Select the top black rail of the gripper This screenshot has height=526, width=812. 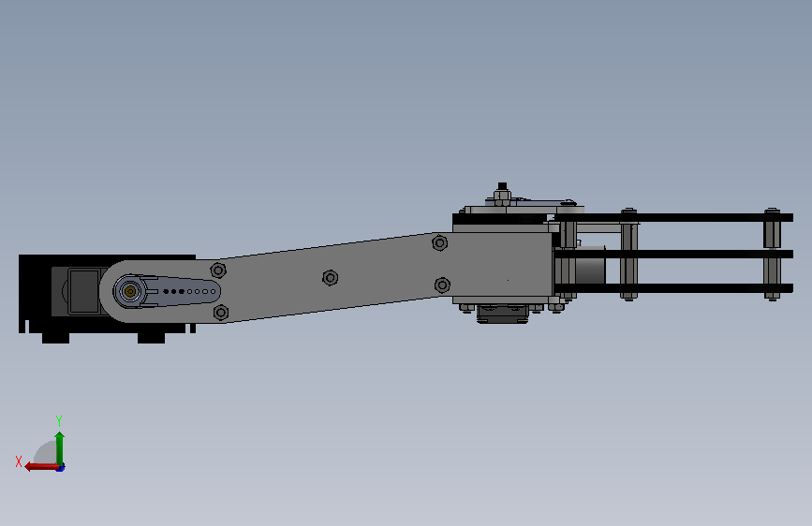tap(673, 217)
